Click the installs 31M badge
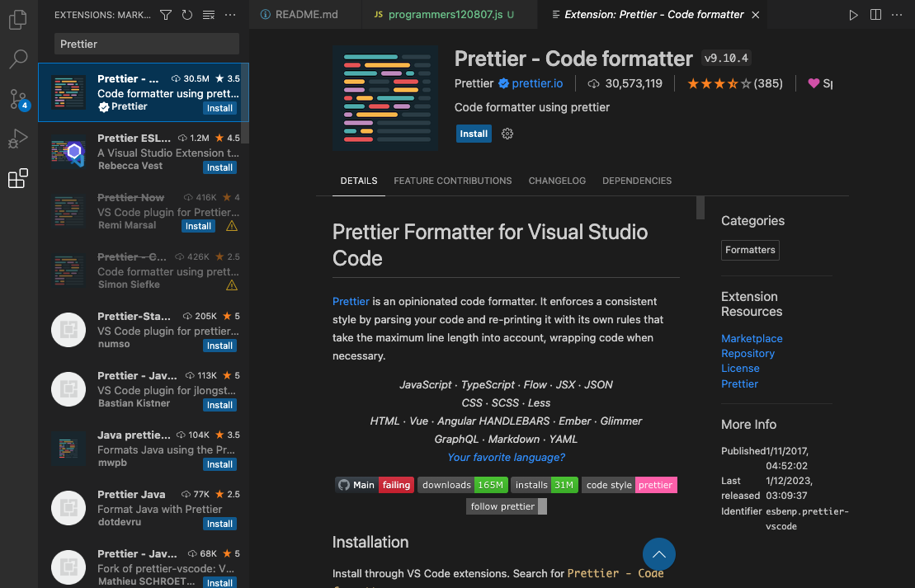The width and height of the screenshot is (915, 588). (545, 485)
